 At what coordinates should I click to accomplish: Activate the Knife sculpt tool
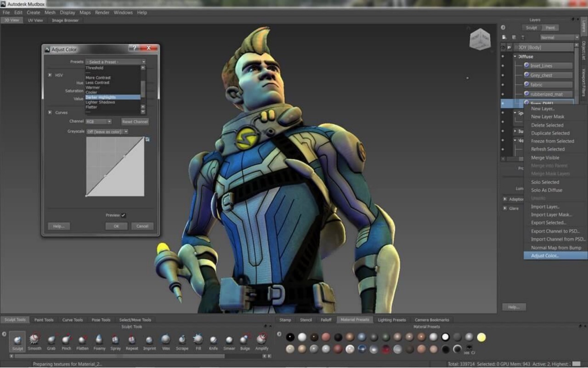[213, 340]
